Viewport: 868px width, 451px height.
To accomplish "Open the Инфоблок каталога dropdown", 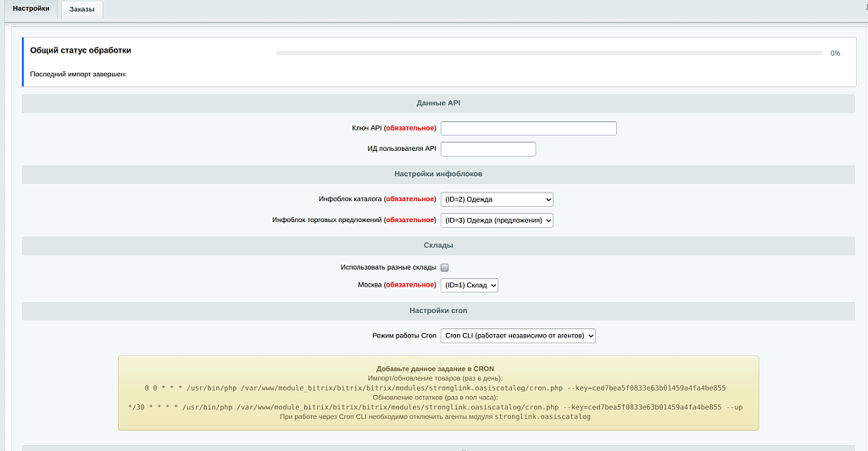I will pos(497,199).
